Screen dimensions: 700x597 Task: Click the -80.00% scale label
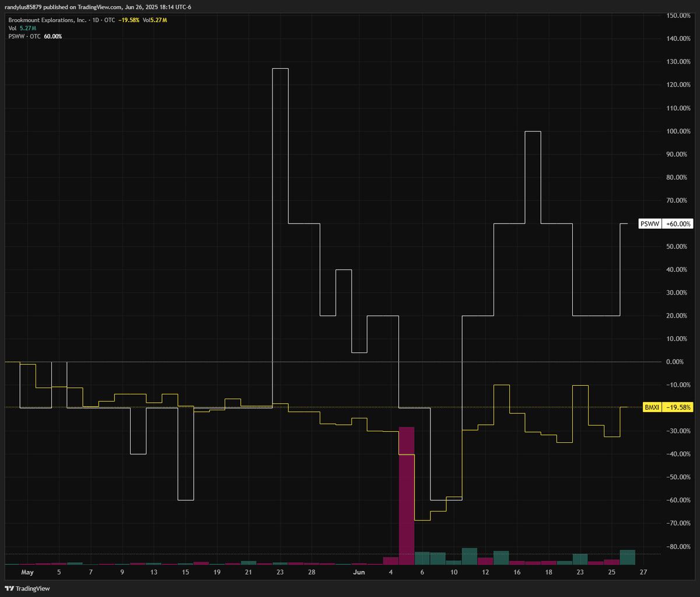tap(678, 546)
